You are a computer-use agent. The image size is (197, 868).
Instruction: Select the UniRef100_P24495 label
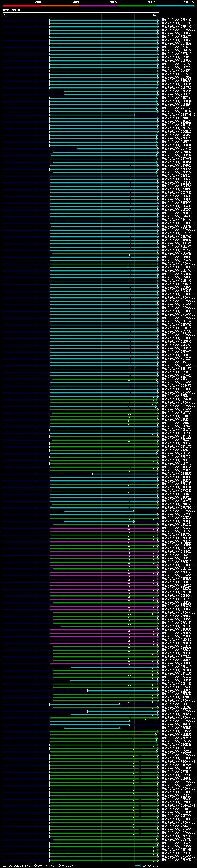[176, 216]
